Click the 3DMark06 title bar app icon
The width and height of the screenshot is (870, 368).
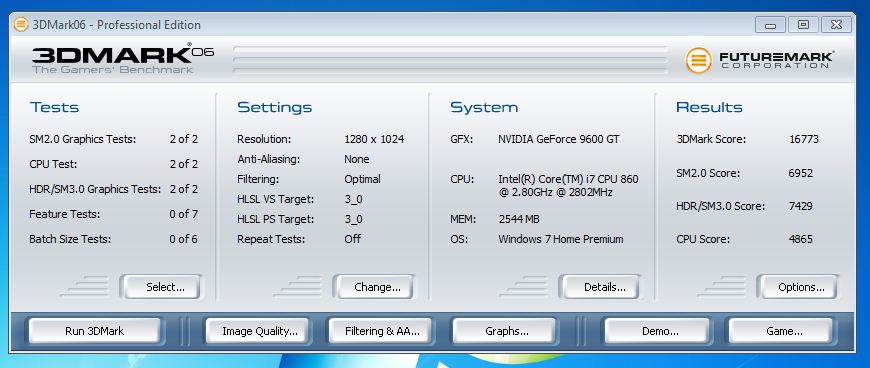pyautogui.click(x=21, y=24)
